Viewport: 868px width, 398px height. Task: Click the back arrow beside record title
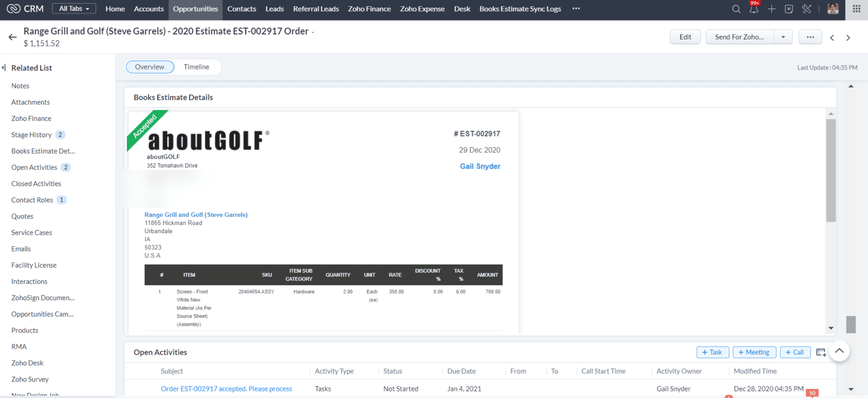pyautogui.click(x=12, y=37)
